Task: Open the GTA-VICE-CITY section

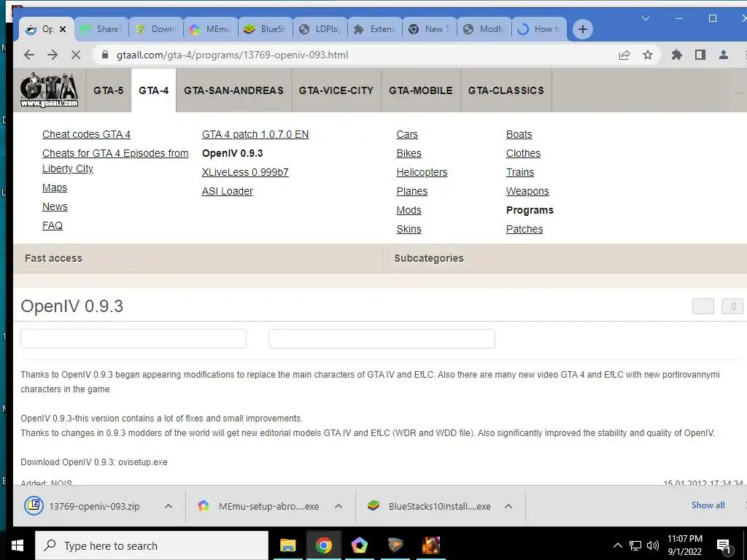Action: 336,90
